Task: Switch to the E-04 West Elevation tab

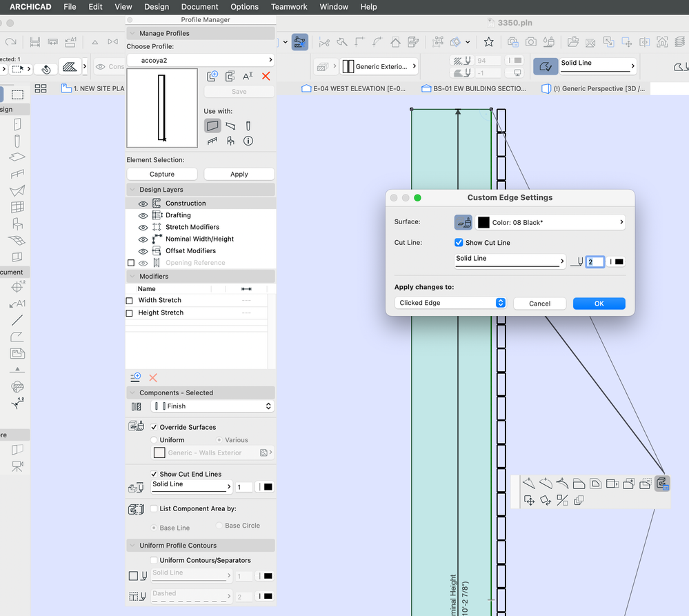Action: pos(354,88)
